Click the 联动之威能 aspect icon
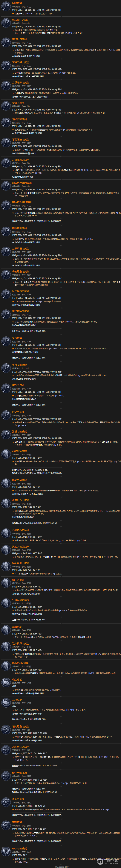121x868 pixels. 6,415
